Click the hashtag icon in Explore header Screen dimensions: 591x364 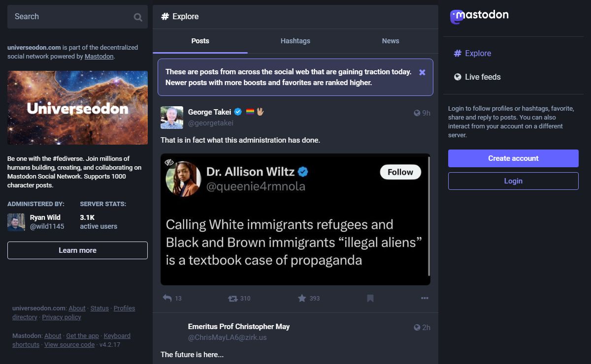click(165, 16)
